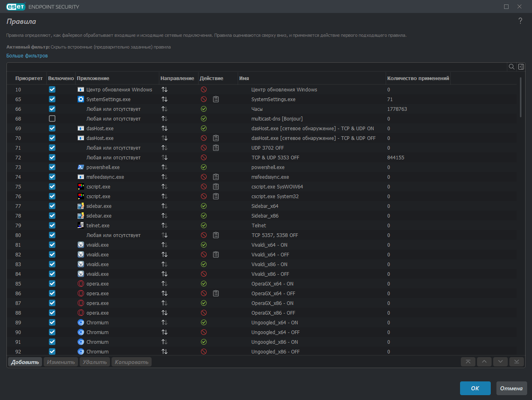Image resolution: width=532 pixels, height=400 pixels.
Task: Cancel with the Отмена button
Action: pos(511,388)
